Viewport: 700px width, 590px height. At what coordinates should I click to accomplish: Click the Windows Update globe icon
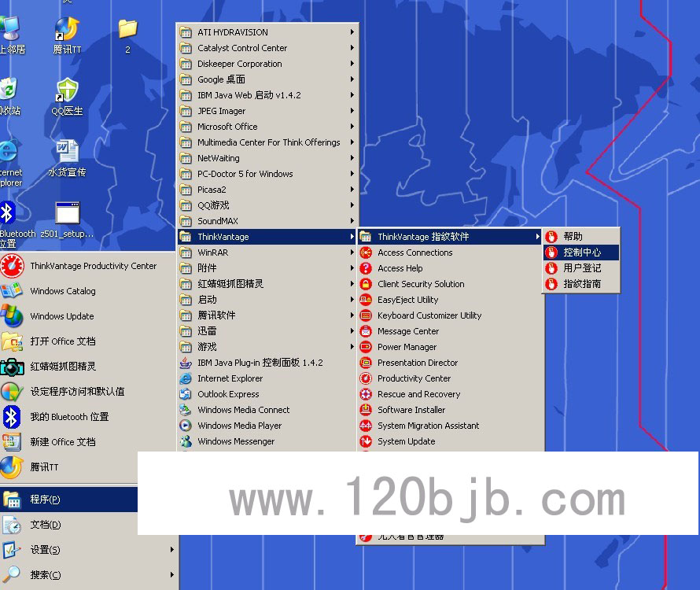[x=12, y=316]
